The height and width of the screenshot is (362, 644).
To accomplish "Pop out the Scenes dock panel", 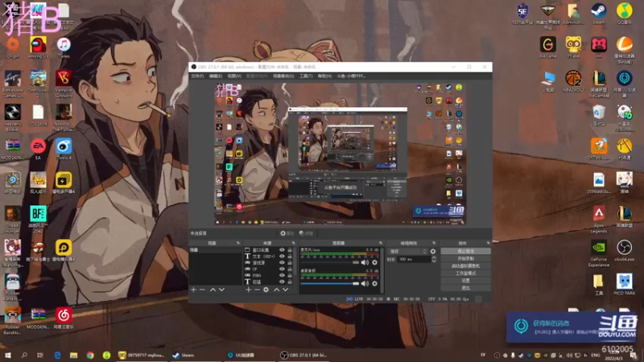I will (238, 243).
